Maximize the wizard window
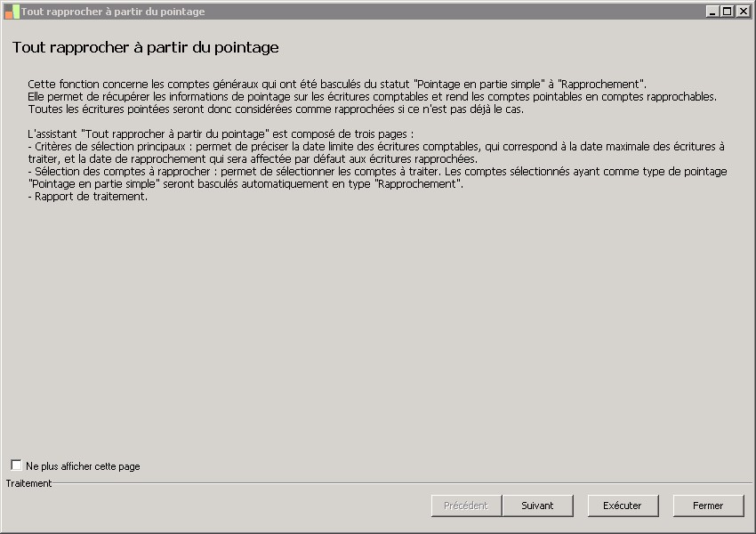 pos(728,12)
